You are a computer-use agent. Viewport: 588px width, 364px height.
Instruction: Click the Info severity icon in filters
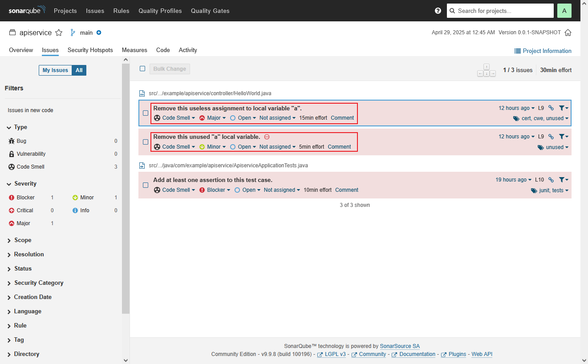(x=75, y=210)
